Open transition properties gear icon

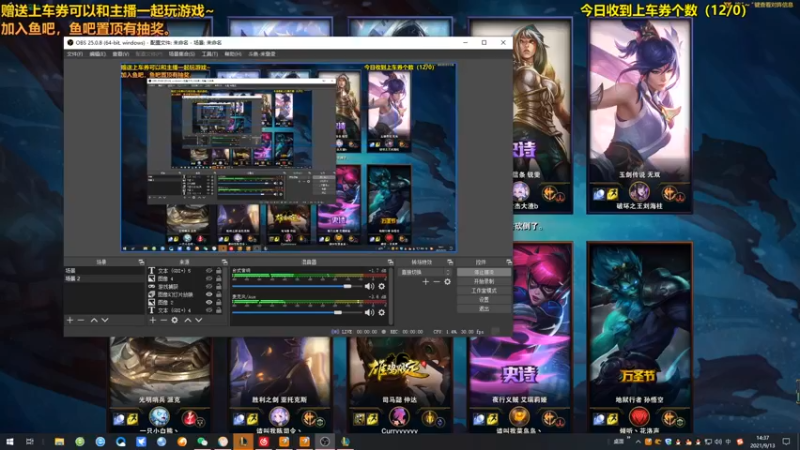pyautogui.click(x=447, y=282)
